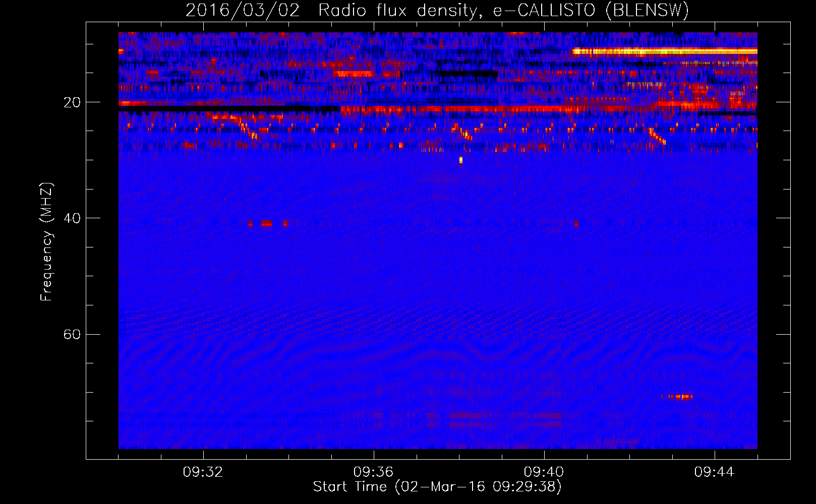Image resolution: width=816 pixels, height=504 pixels.
Task: Click the bright yellow emission band at the top right
Action: (665, 51)
